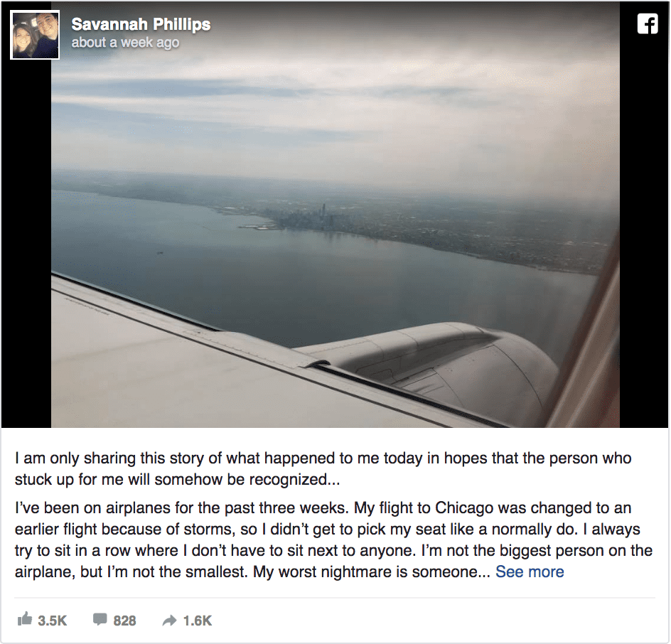View the 3.5K likes count

[52, 621]
